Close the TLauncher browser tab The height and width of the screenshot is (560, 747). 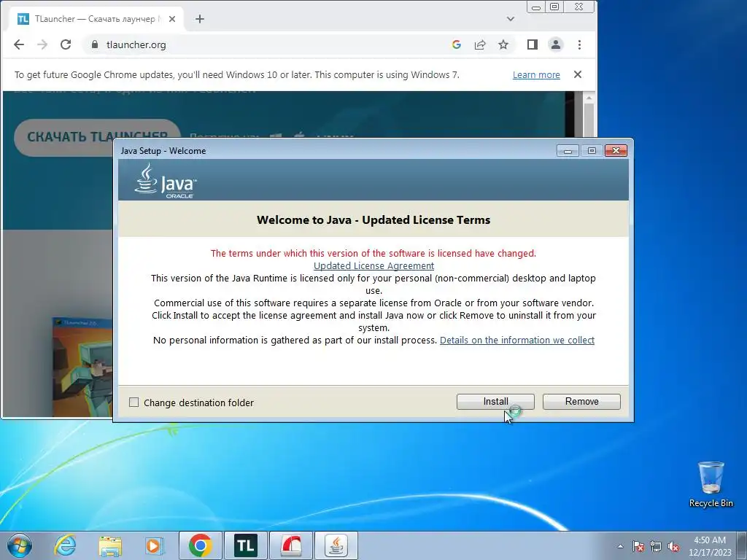tap(172, 19)
